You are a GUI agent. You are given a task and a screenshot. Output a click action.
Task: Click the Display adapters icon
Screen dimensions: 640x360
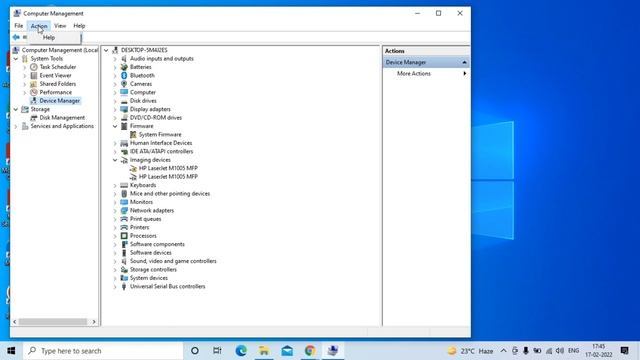tap(124, 109)
